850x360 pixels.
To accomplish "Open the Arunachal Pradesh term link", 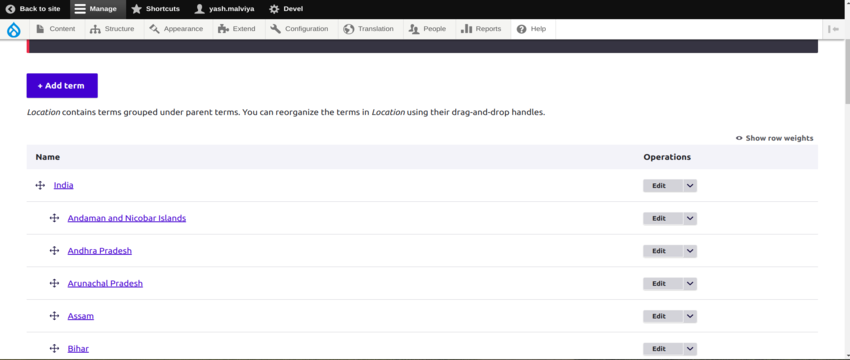I will click(x=105, y=283).
